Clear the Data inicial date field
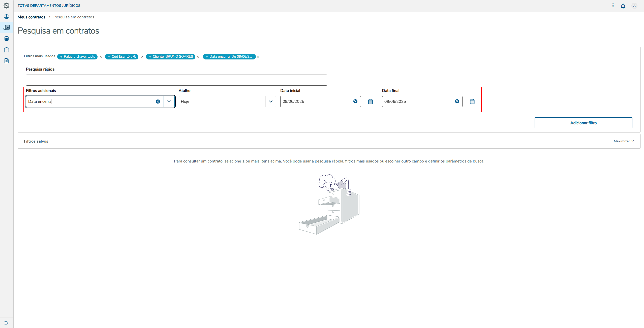The height and width of the screenshot is (328, 644). tap(355, 101)
